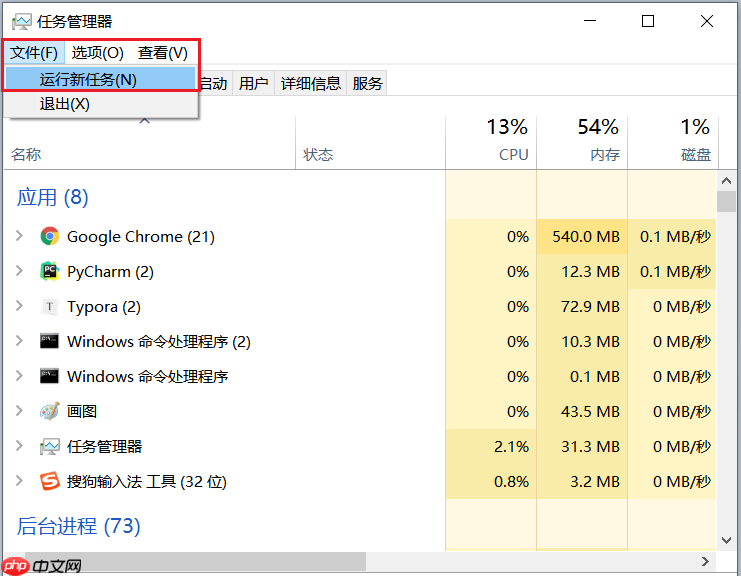Open the 选项(O) menu

point(97,53)
